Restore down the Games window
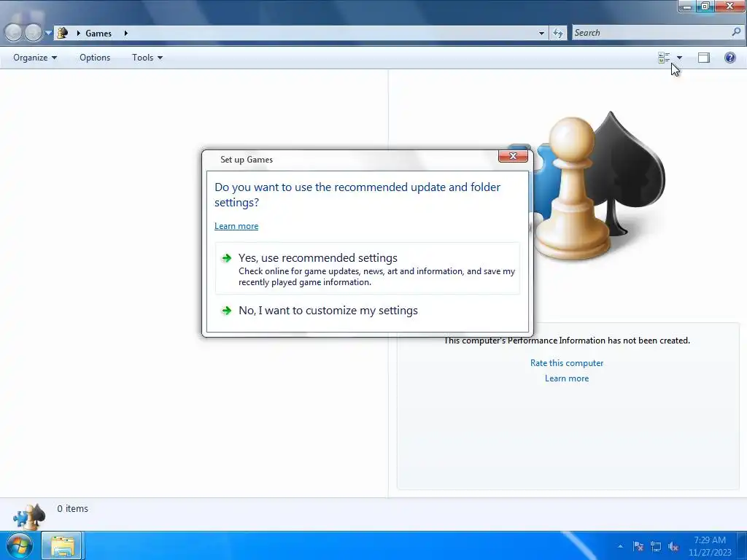Viewport: 747px width, 560px height. (x=705, y=6)
